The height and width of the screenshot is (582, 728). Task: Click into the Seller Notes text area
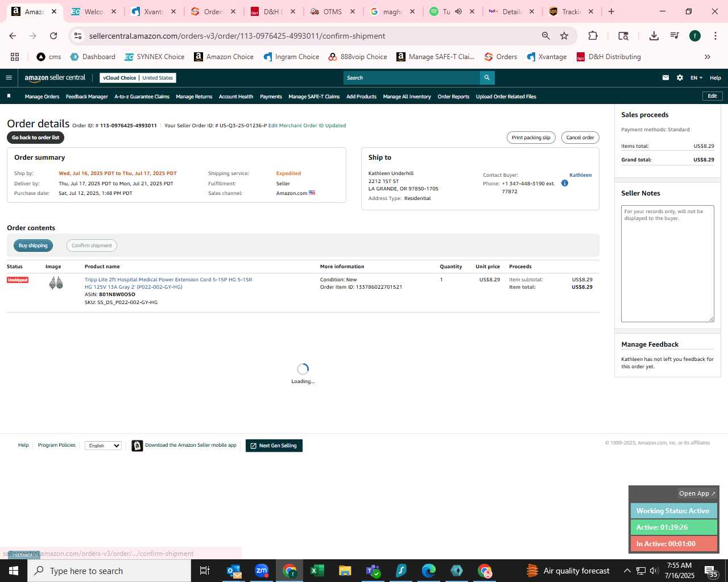[668, 264]
